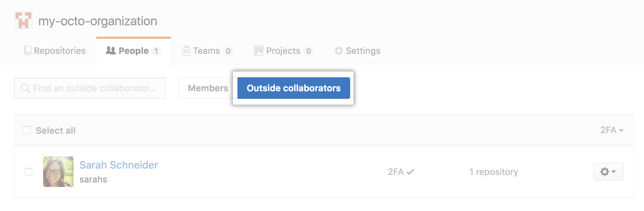Click the 2FA checkmark for Sarah Schneider
Viewport: 644px width, 211px height.
coord(410,172)
